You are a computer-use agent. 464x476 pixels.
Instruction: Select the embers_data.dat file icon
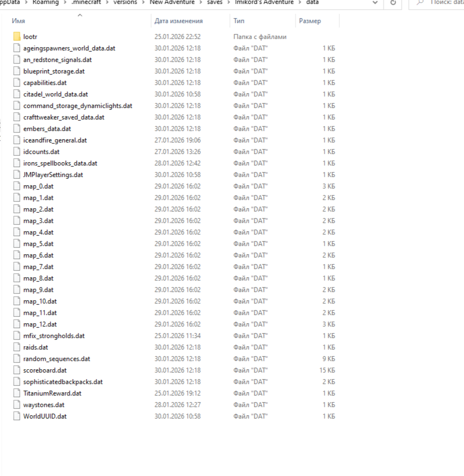16,129
